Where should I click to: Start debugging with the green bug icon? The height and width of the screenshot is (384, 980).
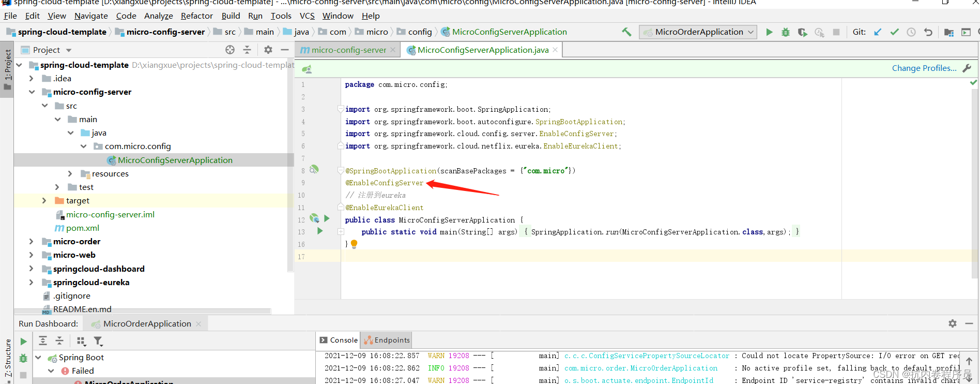pyautogui.click(x=786, y=32)
